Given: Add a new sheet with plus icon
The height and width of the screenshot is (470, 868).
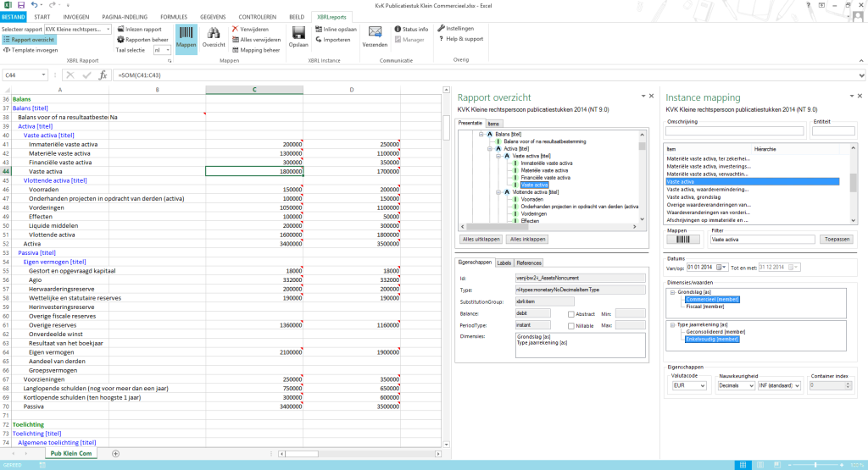Looking at the screenshot, I should coord(115,453).
